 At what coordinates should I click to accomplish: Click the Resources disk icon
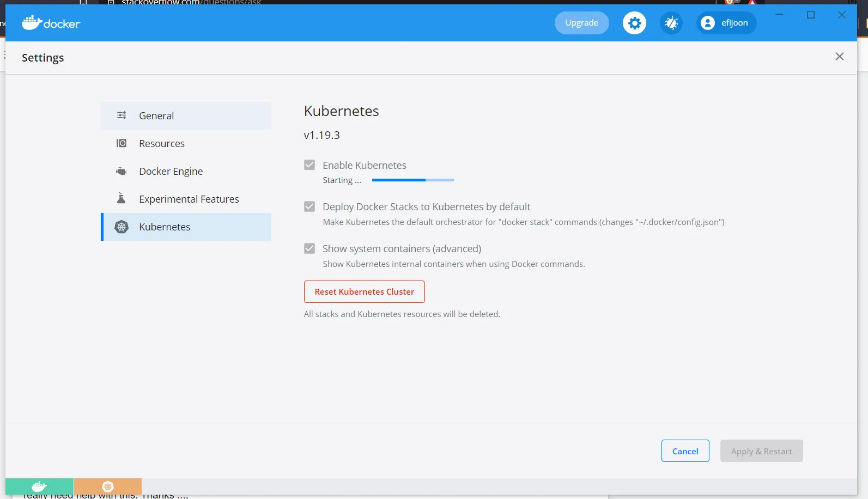tap(122, 143)
